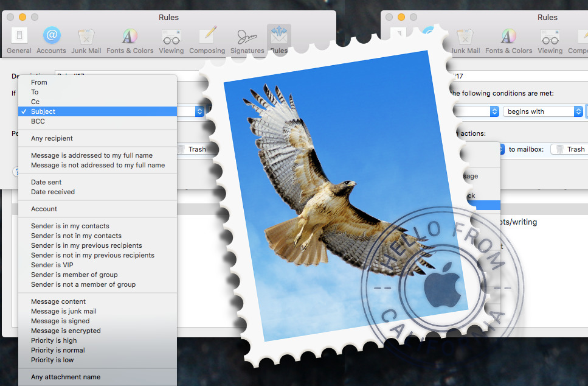
Task: Open the begins with dropdown in right window
Action: [x=542, y=111]
